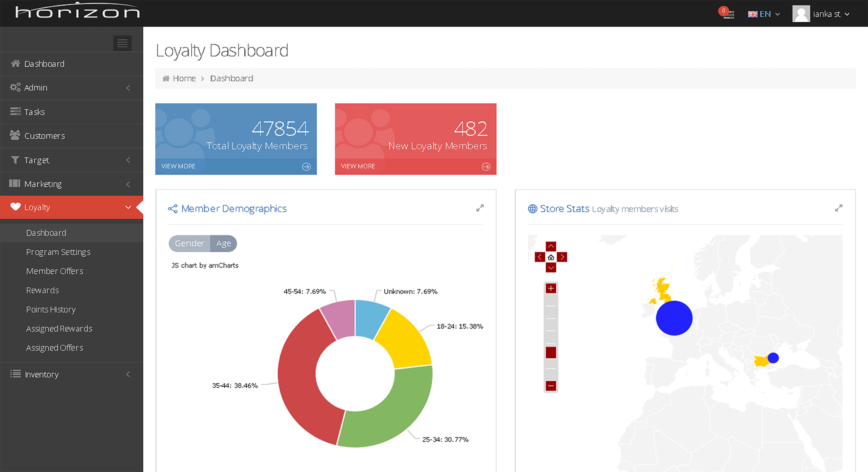Zoom in the map with plus button
868x472 pixels.
[x=551, y=288]
